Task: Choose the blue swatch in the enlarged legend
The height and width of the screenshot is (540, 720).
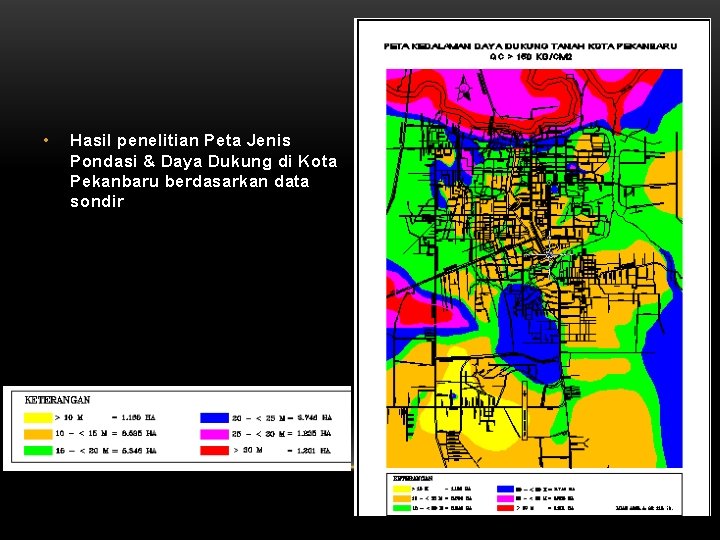Action: coord(214,417)
